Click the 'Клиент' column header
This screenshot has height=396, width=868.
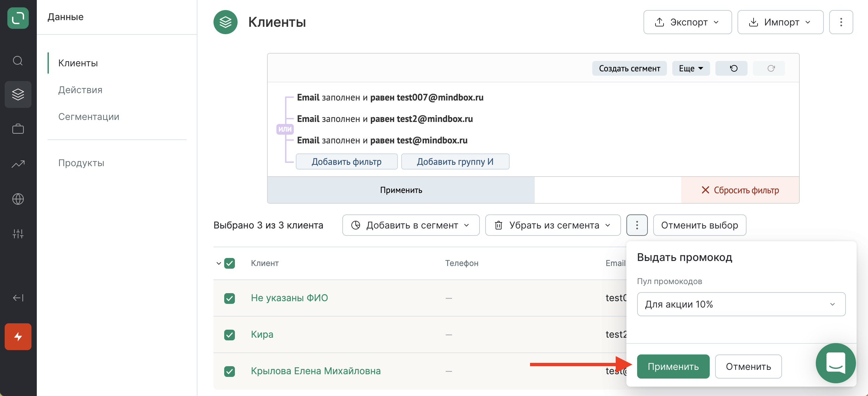(x=264, y=263)
